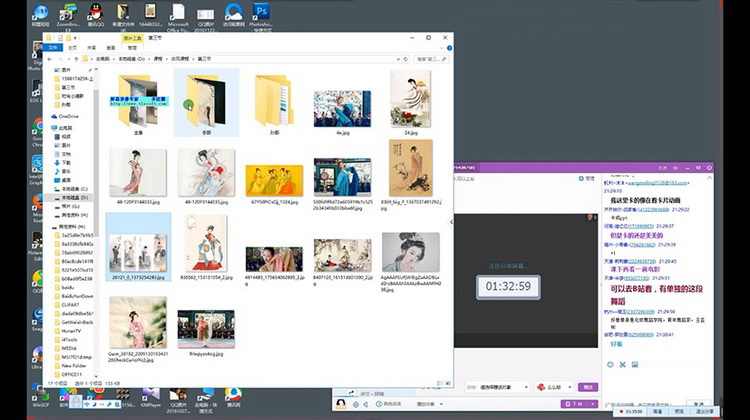Image resolution: width=750 pixels, height=420 pixels.
Task: Expand the Explorer ribbon chevron near help
Action: (x=441, y=48)
